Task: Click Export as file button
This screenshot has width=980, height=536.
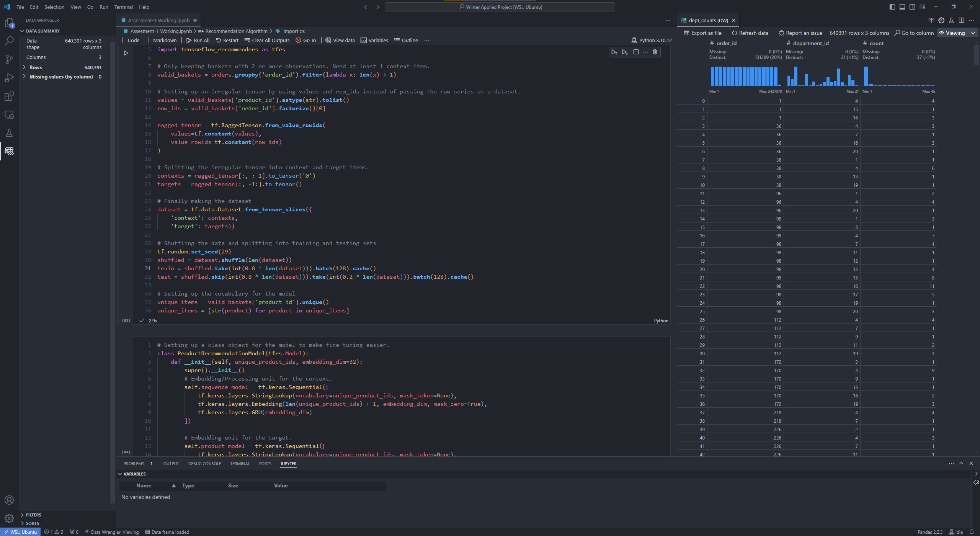Action: pos(702,33)
